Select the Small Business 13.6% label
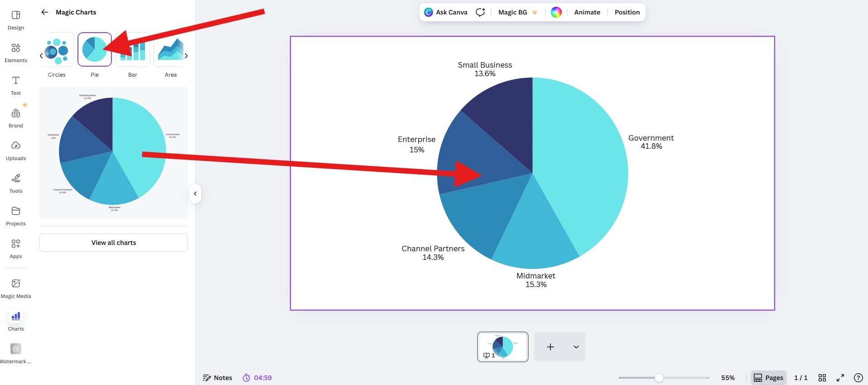 coord(485,69)
